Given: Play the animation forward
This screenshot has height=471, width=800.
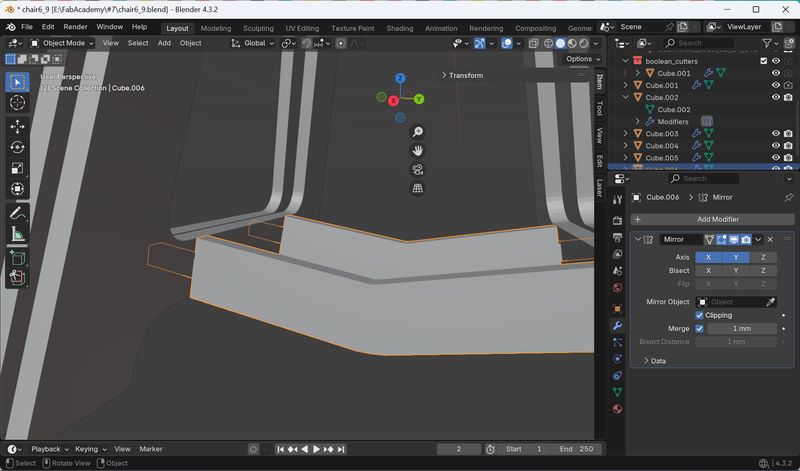Looking at the screenshot, I should [x=316, y=449].
